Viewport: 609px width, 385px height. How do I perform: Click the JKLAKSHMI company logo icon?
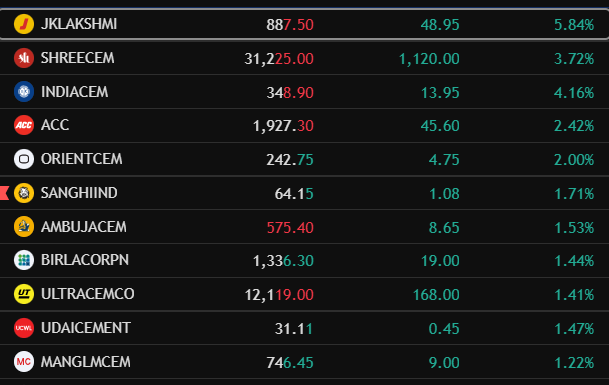[24, 24]
